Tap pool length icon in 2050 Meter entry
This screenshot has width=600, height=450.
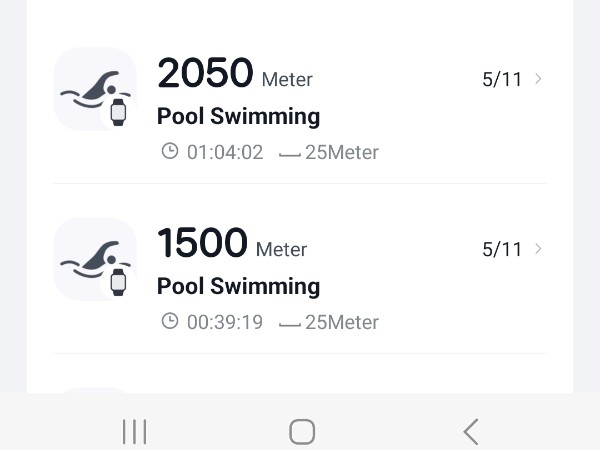289,154
